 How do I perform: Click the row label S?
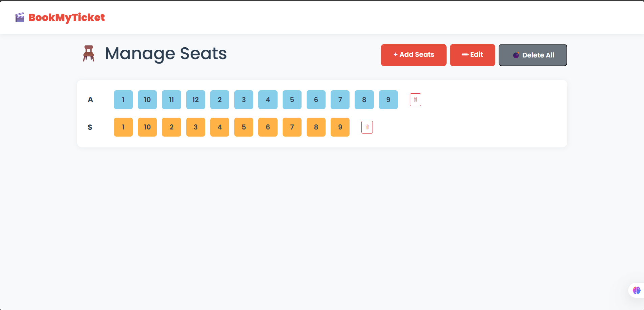click(x=90, y=127)
